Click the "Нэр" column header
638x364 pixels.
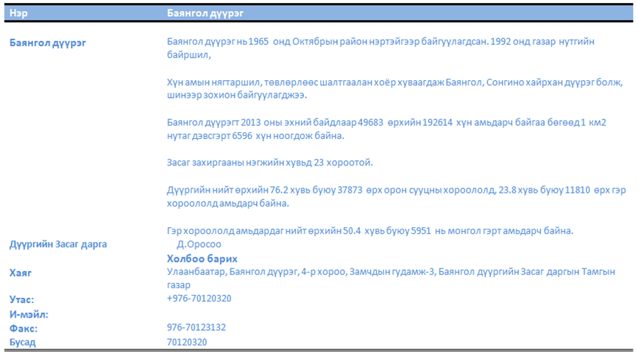[x=17, y=13]
